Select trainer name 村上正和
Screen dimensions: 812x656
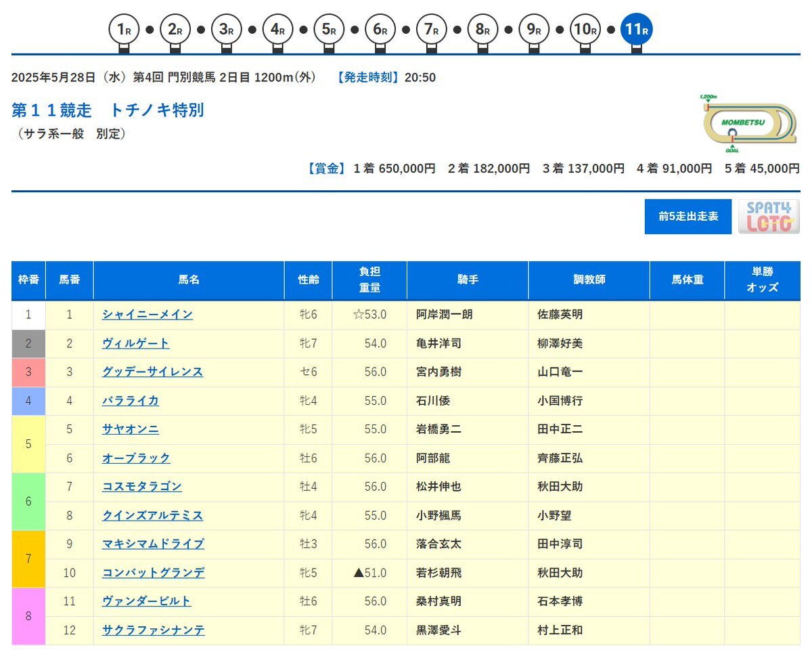click(560, 630)
